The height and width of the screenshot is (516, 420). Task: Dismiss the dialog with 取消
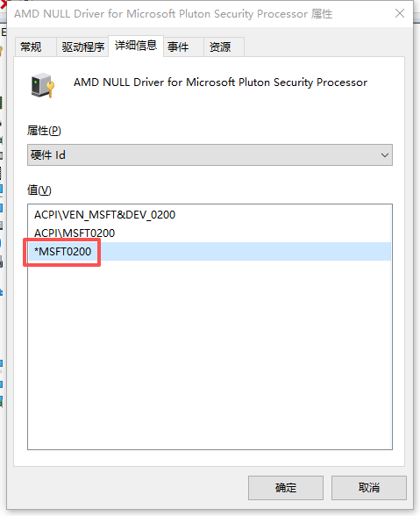(x=368, y=488)
